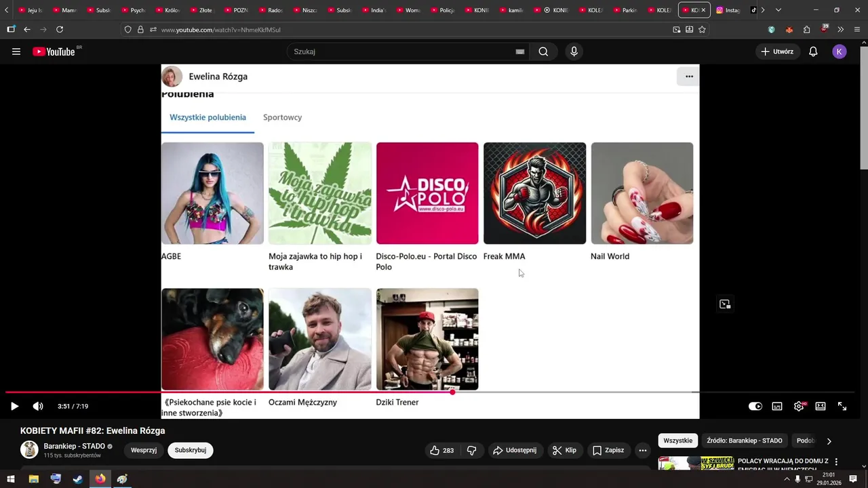Screen dimensions: 868x488
Task: Go to YouTube home via logo
Action: tap(54, 52)
